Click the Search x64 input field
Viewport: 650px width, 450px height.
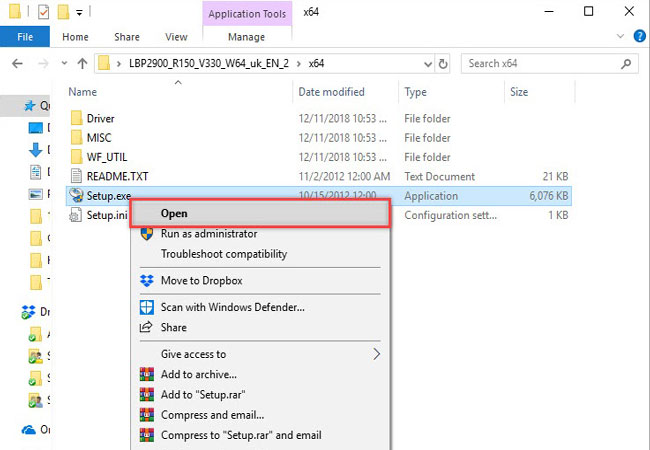pos(546,64)
